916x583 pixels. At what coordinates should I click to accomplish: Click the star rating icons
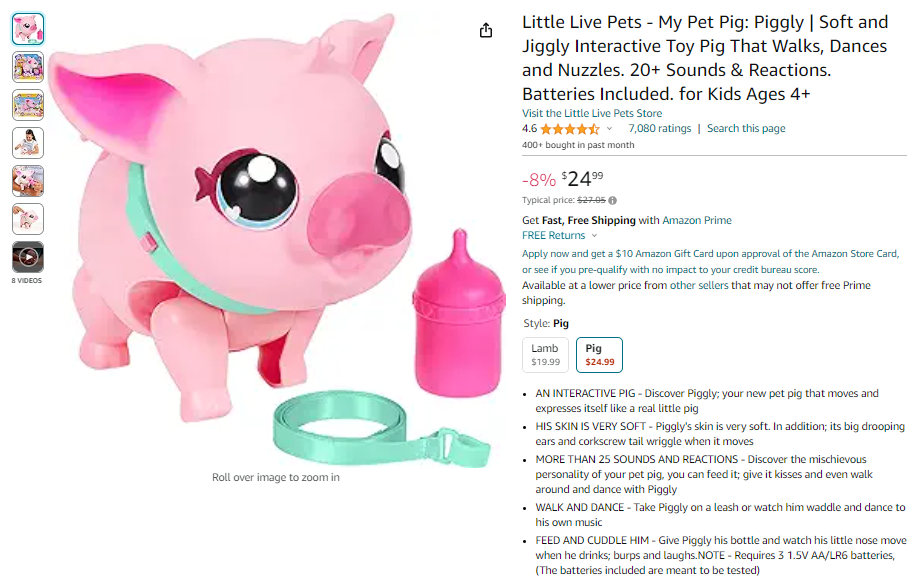(x=570, y=129)
